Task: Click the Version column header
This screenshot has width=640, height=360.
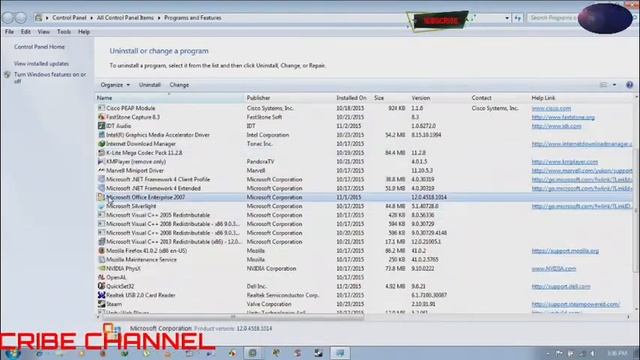Action: point(439,98)
